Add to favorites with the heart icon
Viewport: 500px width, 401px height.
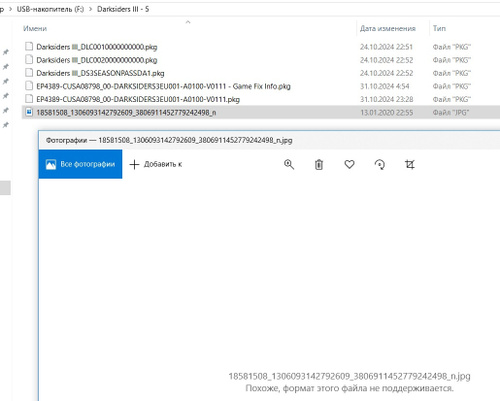[349, 164]
